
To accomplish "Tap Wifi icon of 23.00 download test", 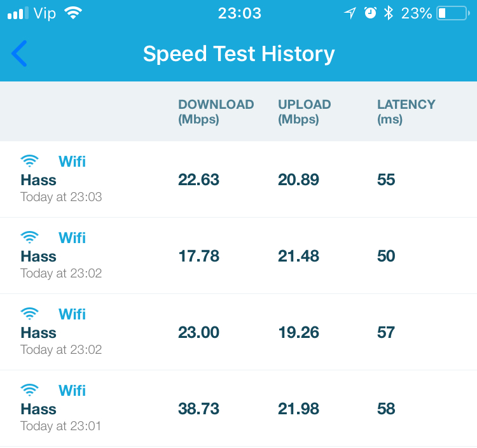I will [x=29, y=314].
